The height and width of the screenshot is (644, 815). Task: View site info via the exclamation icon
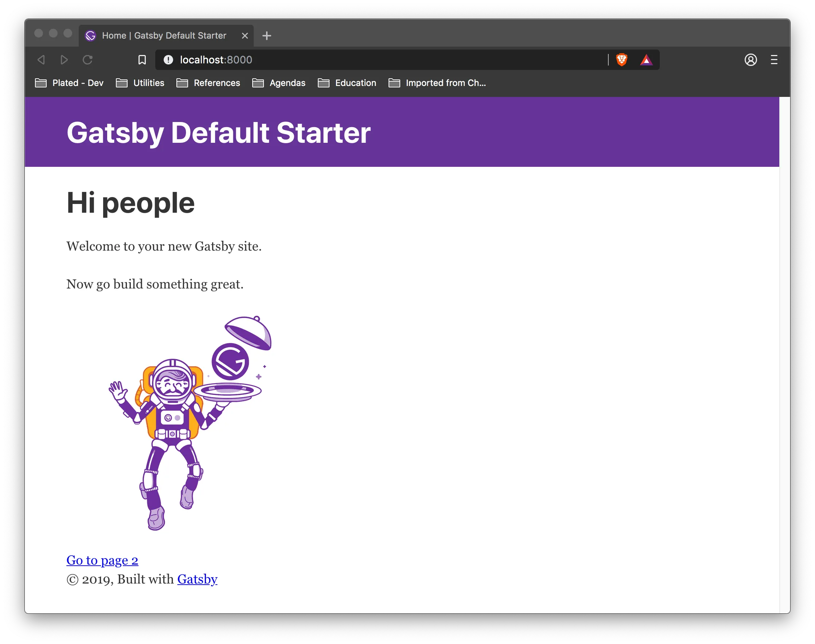168,60
